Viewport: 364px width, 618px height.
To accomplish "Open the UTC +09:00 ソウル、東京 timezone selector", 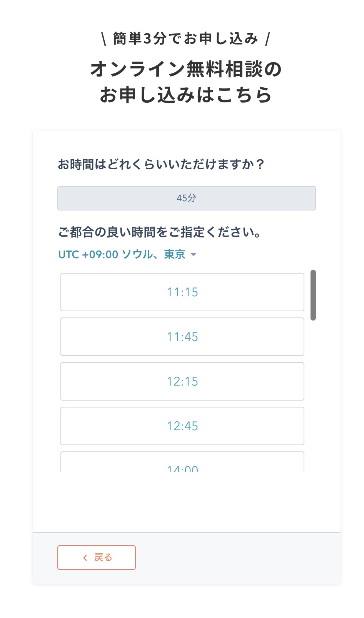I will (122, 254).
